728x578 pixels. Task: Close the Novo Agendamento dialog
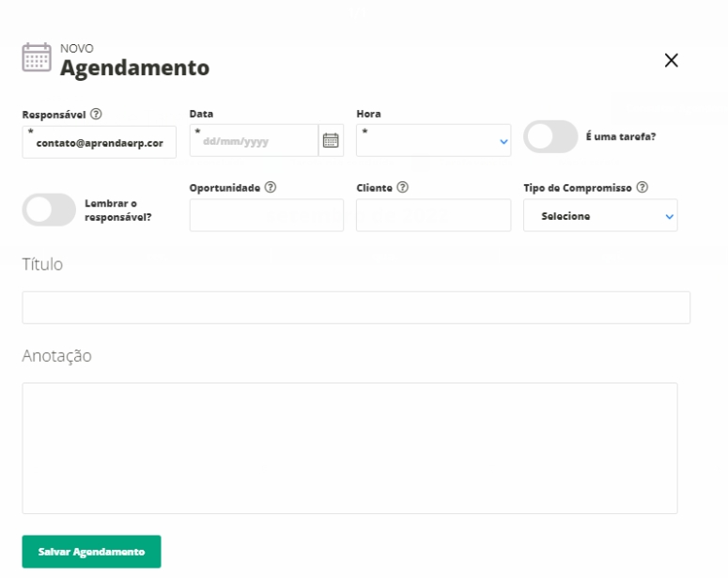[671, 60]
